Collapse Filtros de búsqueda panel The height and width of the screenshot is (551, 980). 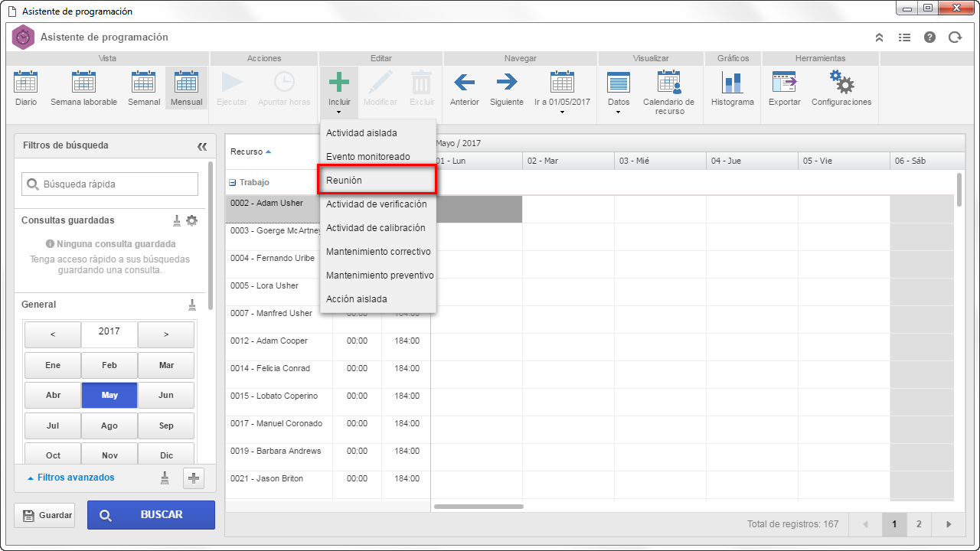[202, 146]
